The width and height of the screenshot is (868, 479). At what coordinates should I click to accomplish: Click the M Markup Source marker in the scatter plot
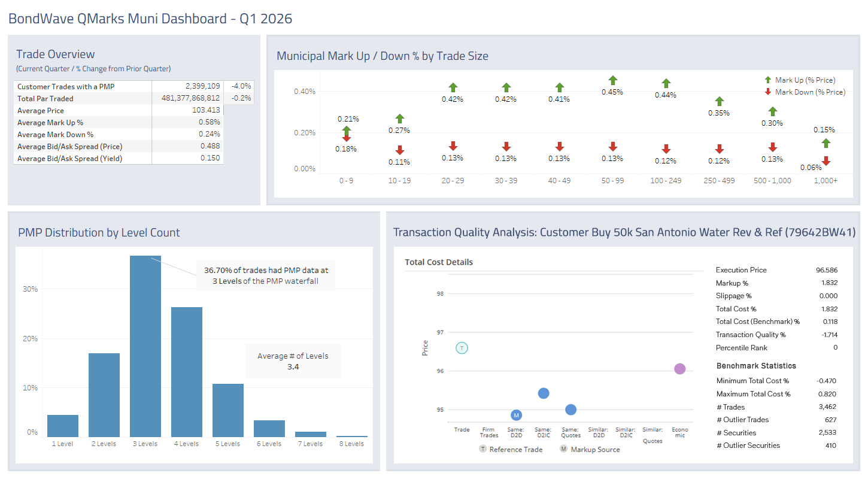(x=516, y=414)
